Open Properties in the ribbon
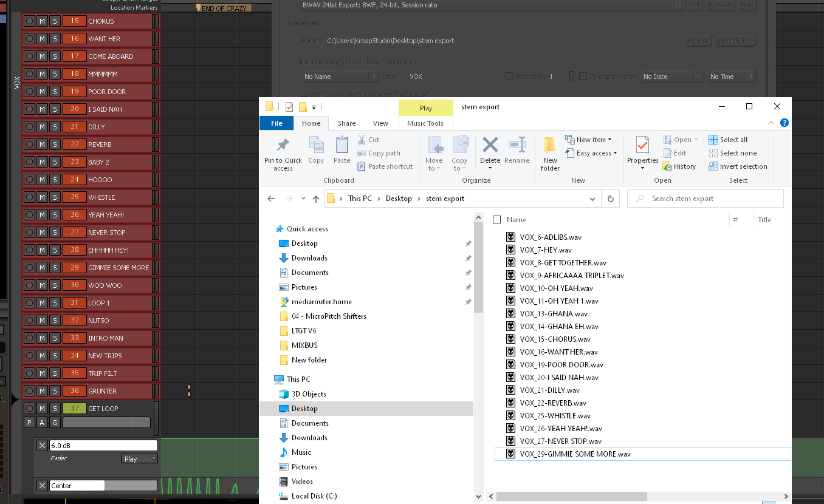Image resolution: width=824 pixels, height=504 pixels. [x=642, y=146]
